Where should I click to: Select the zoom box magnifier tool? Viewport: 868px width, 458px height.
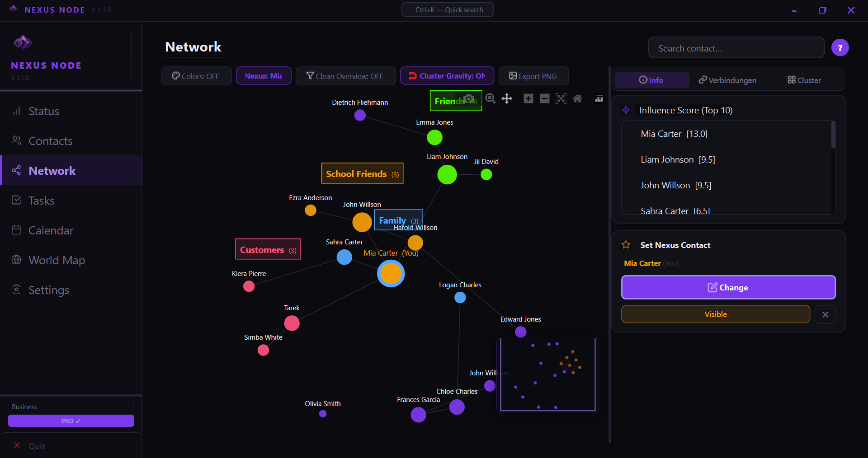[x=490, y=98]
